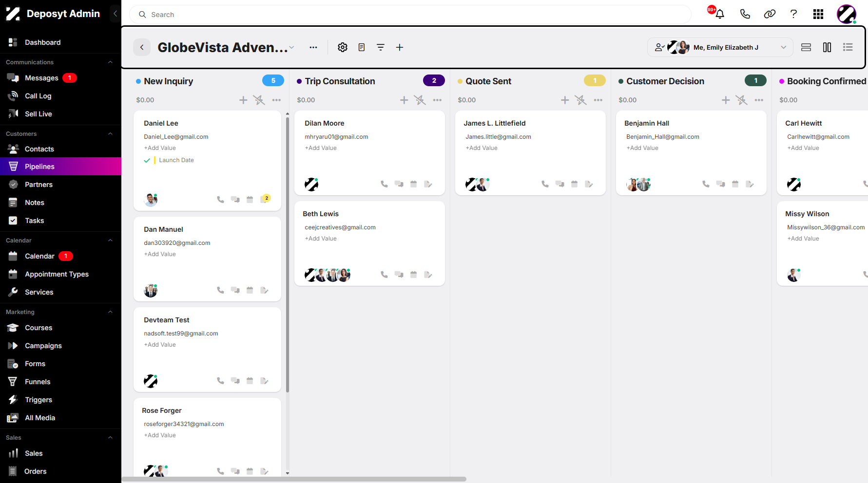Collapse the Marketing section

point(110,312)
